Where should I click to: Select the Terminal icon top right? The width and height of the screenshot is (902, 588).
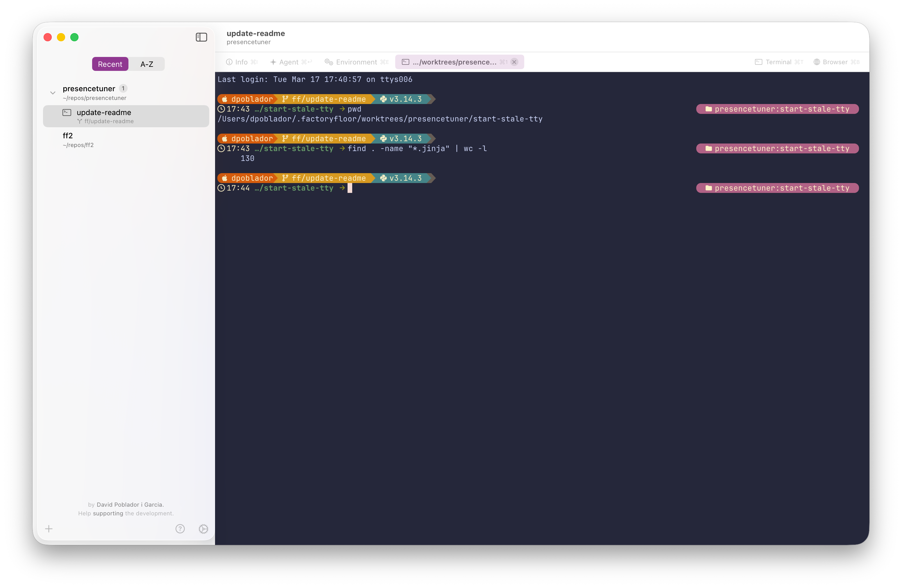[758, 62]
